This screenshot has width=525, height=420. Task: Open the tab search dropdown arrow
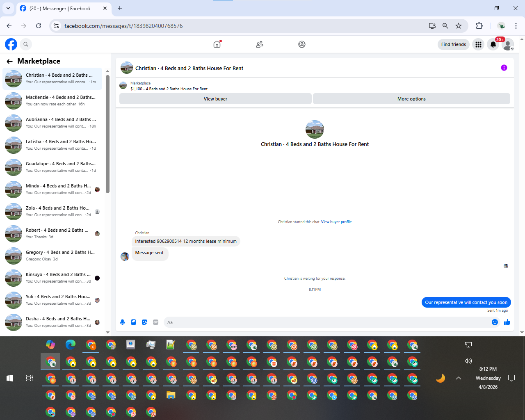click(8, 8)
